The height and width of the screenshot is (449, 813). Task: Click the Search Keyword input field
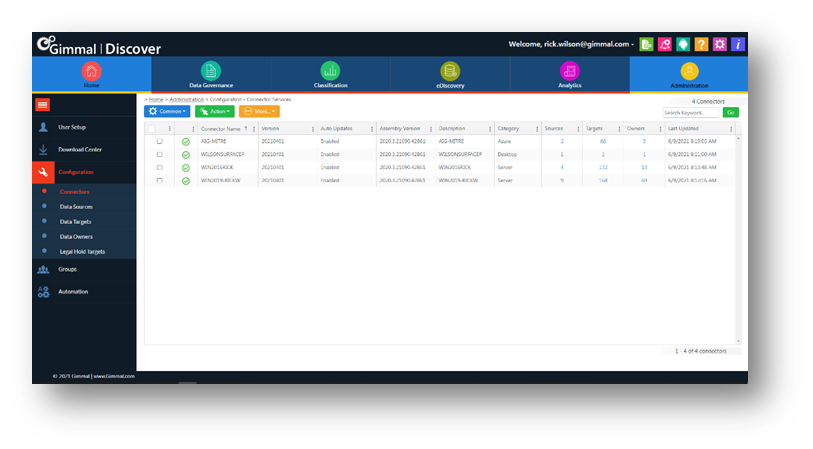coord(691,113)
